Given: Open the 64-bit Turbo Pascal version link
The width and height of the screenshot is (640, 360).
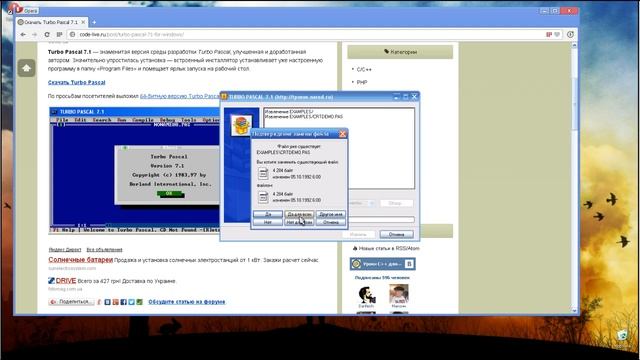Looking at the screenshot, I should click(180, 96).
